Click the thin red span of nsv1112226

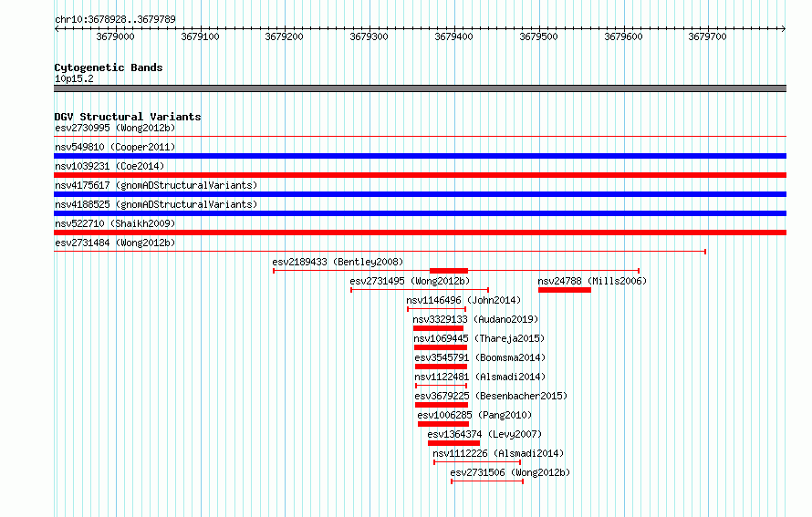tap(477, 462)
